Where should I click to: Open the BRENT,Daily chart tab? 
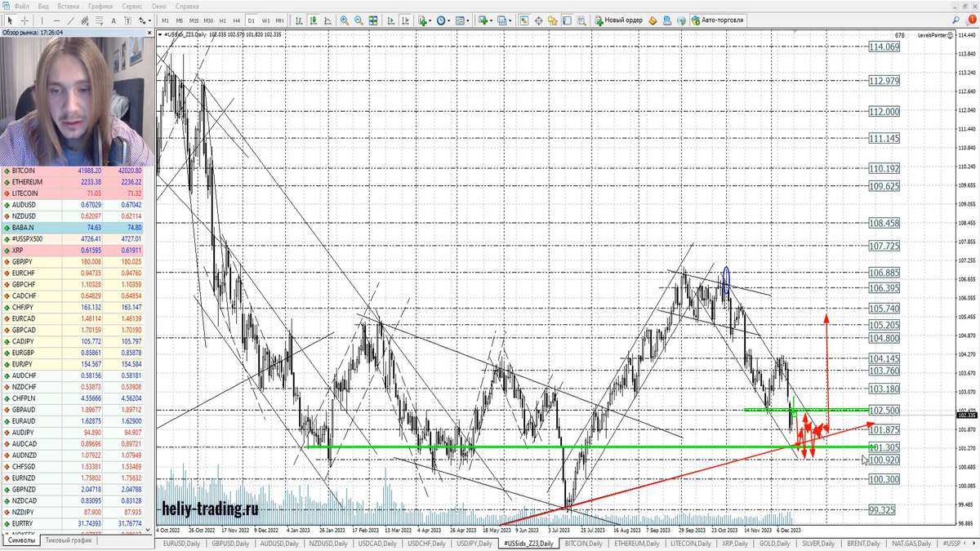coord(862,543)
